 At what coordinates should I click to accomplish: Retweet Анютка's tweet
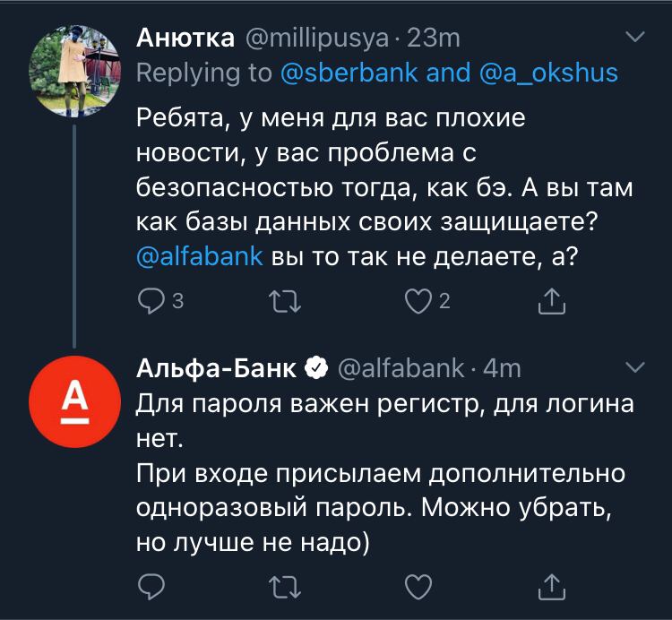[x=288, y=304]
